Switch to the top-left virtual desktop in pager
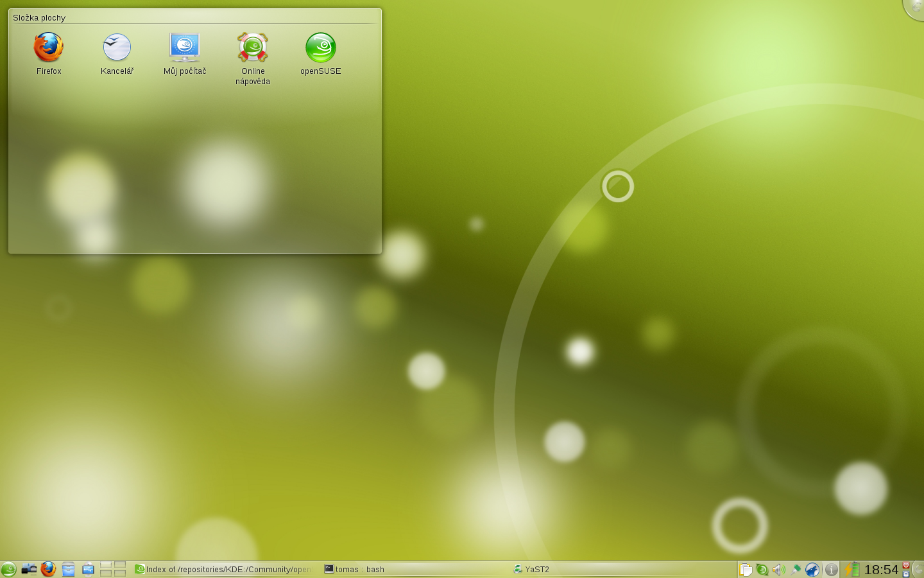 [x=106, y=565]
